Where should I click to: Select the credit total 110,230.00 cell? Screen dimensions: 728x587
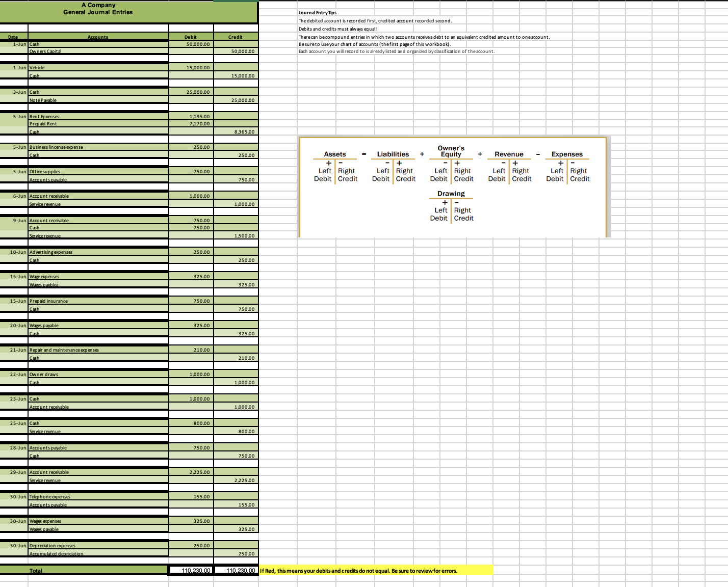click(236, 571)
